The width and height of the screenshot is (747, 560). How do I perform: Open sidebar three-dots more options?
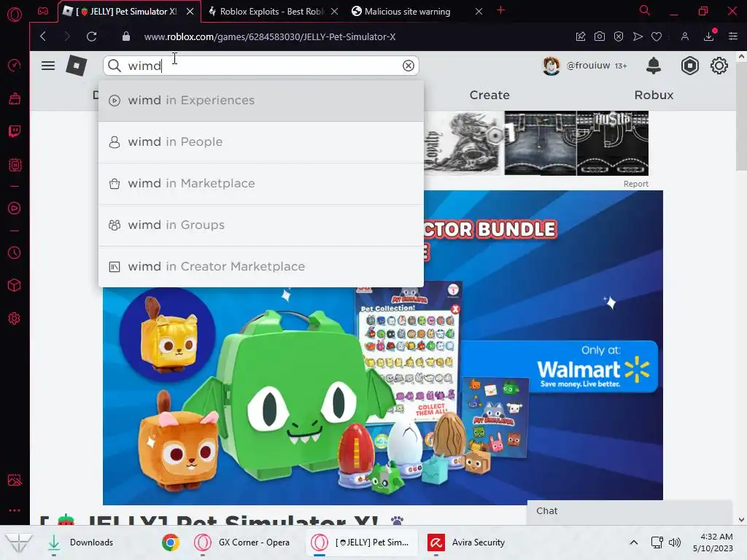coord(15,510)
